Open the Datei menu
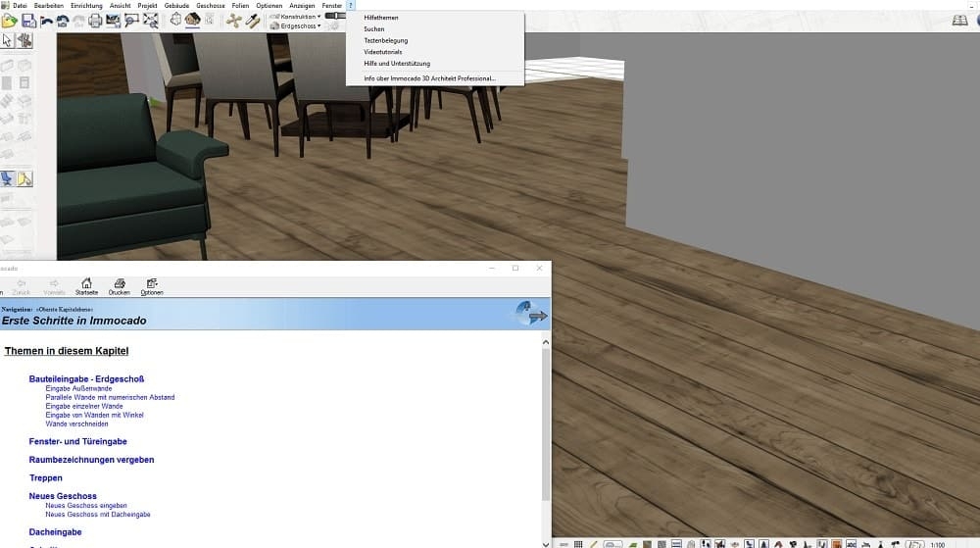The height and width of the screenshot is (548, 980). [20, 6]
